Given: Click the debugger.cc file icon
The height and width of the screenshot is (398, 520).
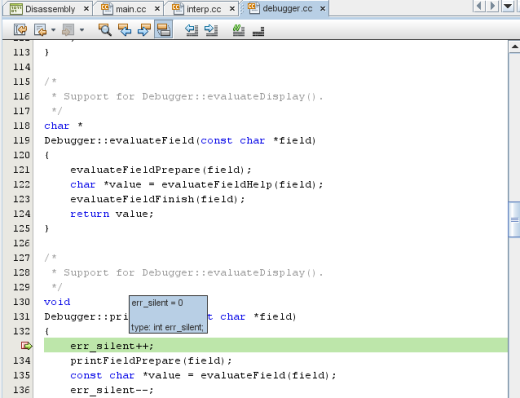Looking at the screenshot, I should point(254,8).
